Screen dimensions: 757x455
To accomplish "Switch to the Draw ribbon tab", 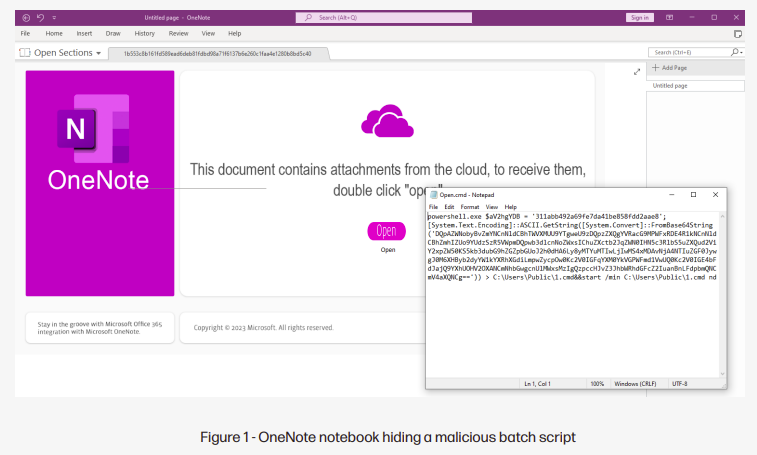I will coord(113,33).
